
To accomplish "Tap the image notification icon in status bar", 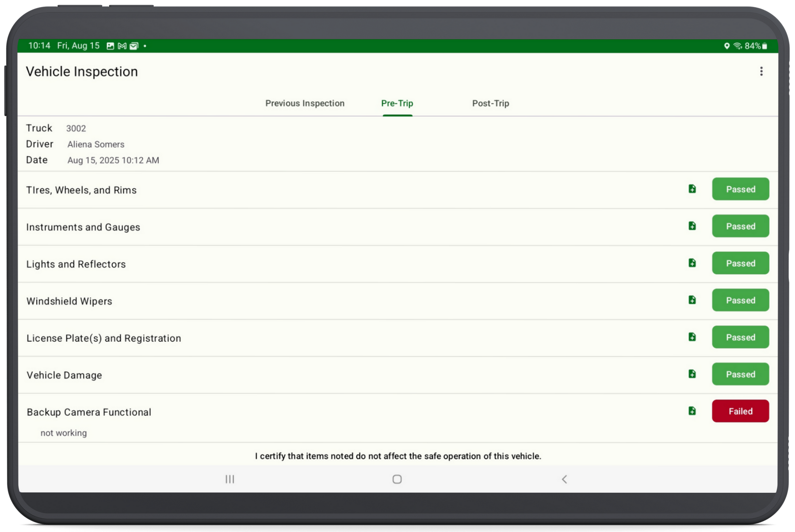I will [x=111, y=46].
